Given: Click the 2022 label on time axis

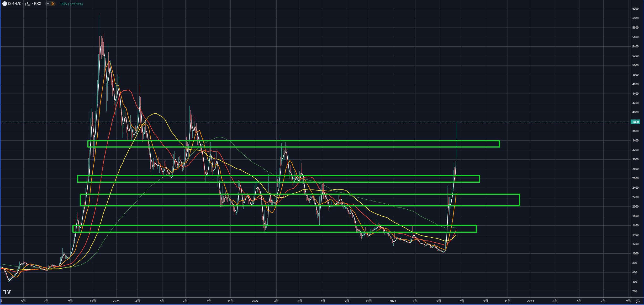Looking at the screenshot, I should [x=255, y=301].
